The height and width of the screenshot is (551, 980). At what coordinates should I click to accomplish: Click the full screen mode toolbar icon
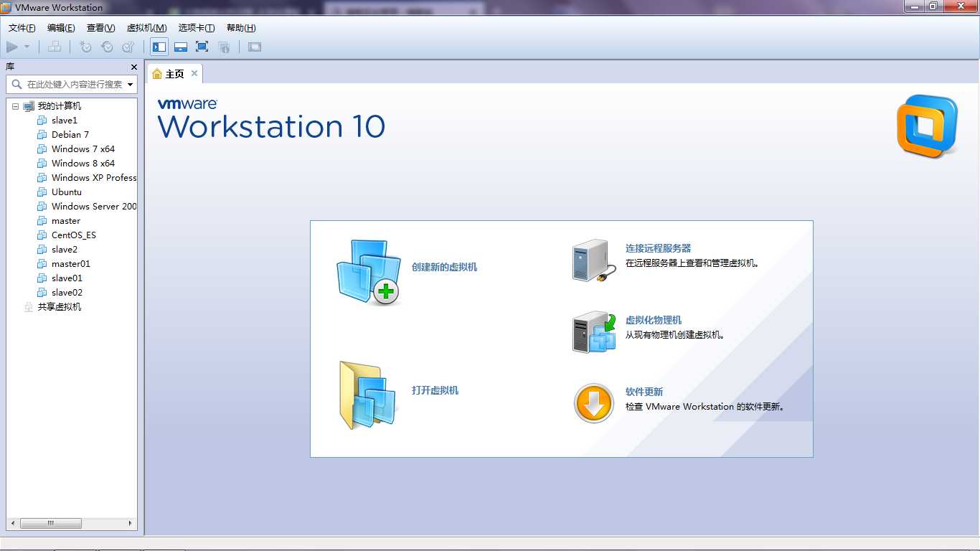click(x=202, y=47)
